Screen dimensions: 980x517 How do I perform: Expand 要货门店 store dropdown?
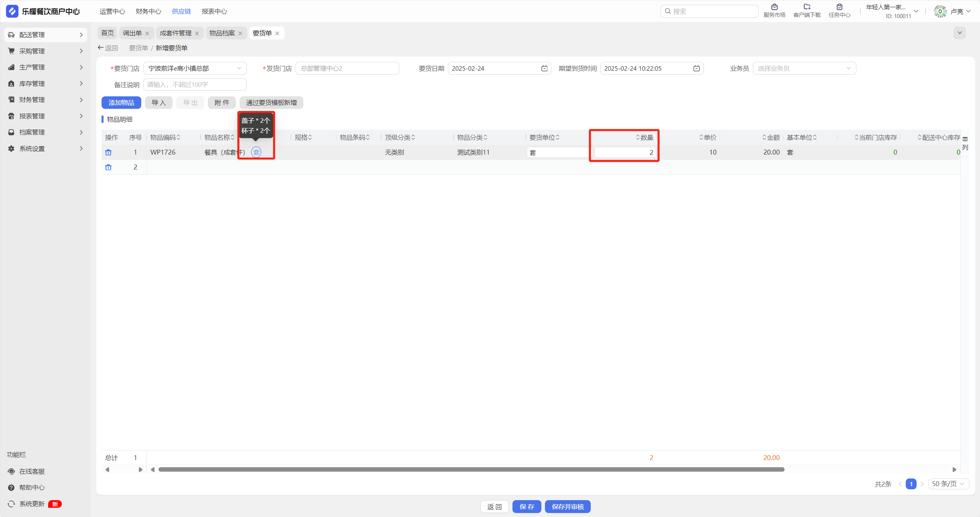[x=239, y=69]
